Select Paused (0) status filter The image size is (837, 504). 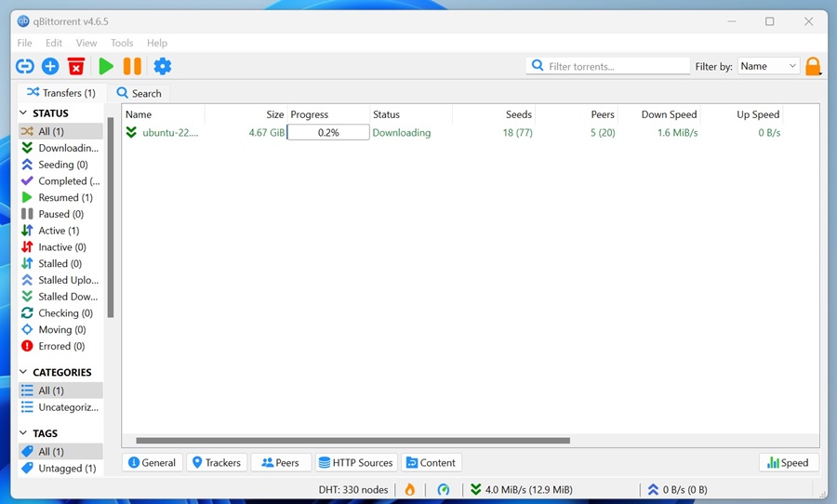coord(60,214)
